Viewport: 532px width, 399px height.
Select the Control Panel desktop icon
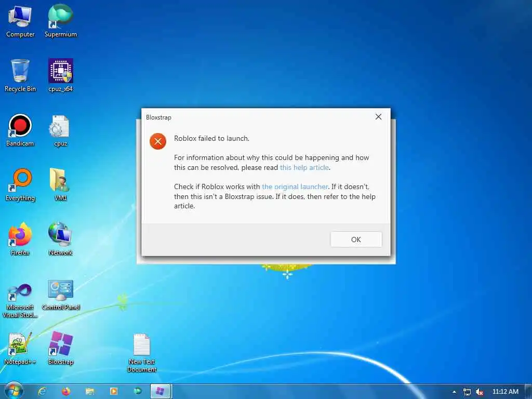pyautogui.click(x=61, y=295)
